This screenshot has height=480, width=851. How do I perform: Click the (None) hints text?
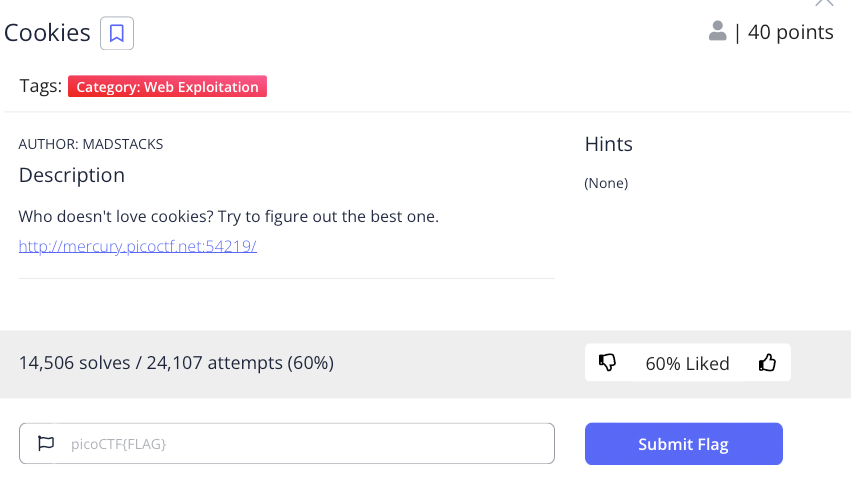pyautogui.click(x=606, y=183)
